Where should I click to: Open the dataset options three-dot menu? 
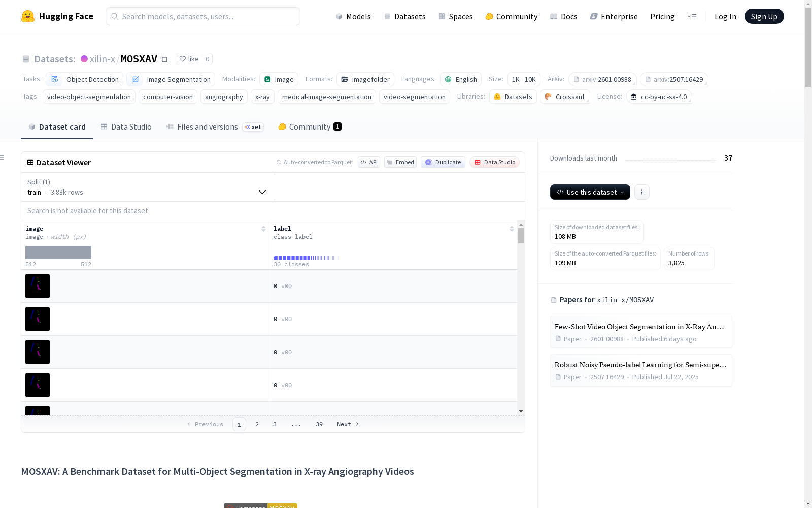(x=642, y=192)
